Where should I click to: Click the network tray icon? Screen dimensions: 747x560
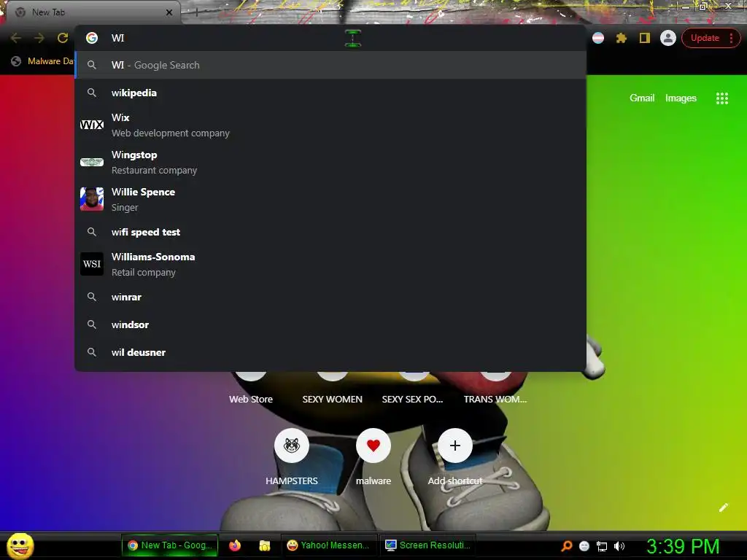(x=602, y=546)
